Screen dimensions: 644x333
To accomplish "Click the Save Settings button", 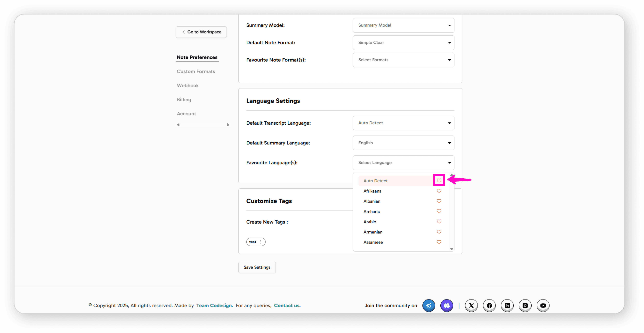I will click(257, 267).
